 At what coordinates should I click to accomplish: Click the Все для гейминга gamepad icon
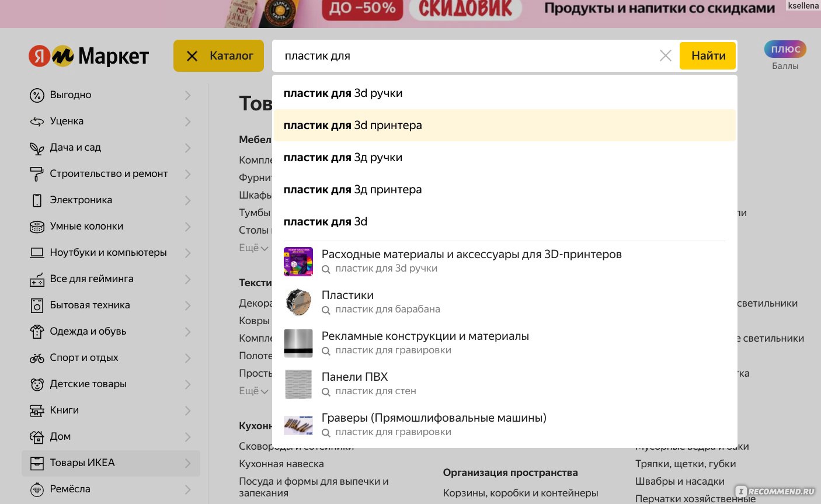pyautogui.click(x=37, y=279)
